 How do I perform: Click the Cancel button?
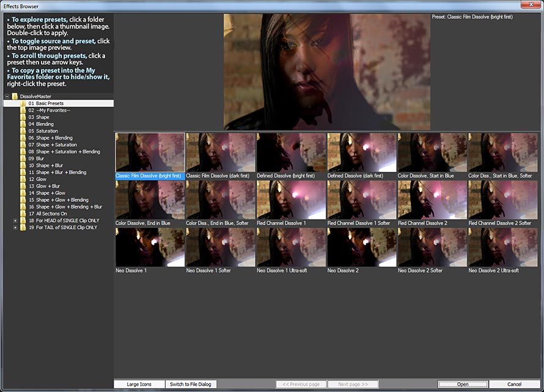coord(514,384)
